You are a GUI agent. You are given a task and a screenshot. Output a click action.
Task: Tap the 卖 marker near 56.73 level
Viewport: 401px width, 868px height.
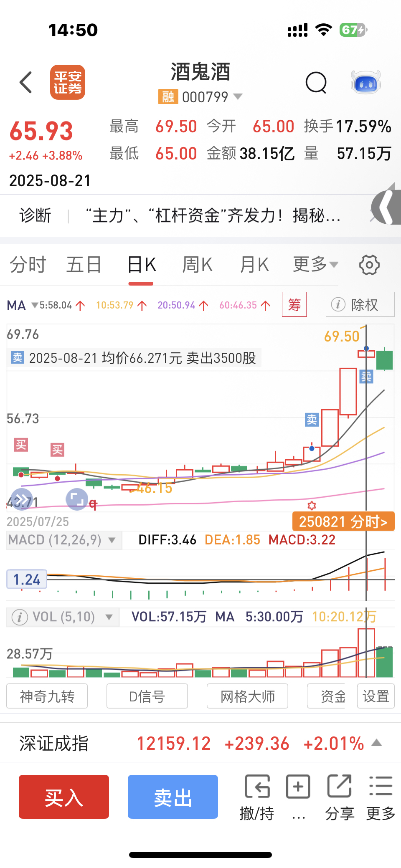click(312, 420)
